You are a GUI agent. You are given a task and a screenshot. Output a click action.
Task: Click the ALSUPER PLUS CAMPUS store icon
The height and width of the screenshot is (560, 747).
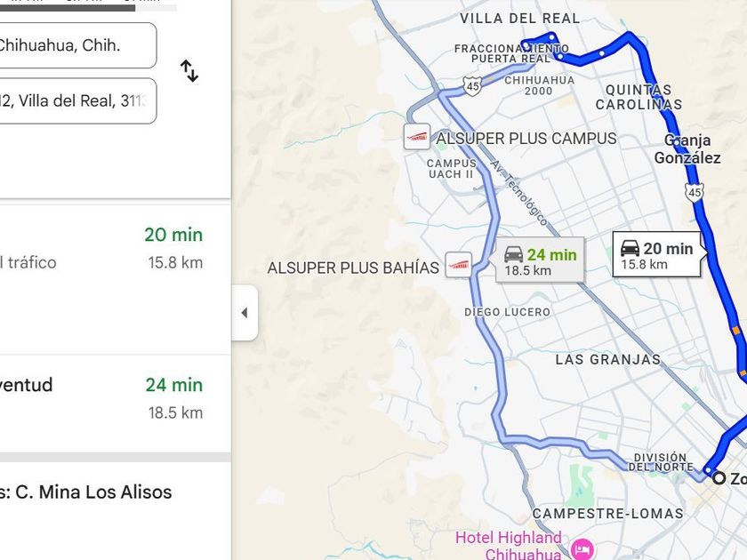pyautogui.click(x=417, y=137)
